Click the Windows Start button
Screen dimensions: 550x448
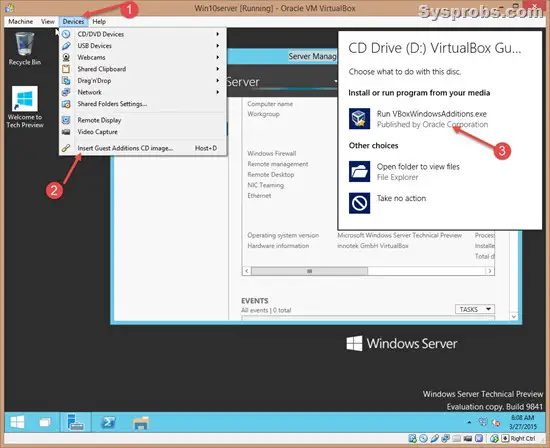tap(17, 422)
